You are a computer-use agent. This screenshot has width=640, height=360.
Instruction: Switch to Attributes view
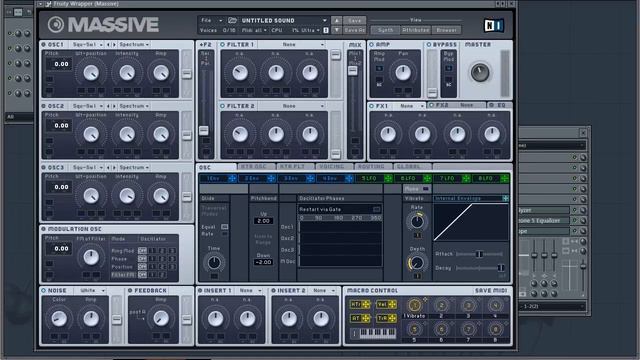click(415, 30)
